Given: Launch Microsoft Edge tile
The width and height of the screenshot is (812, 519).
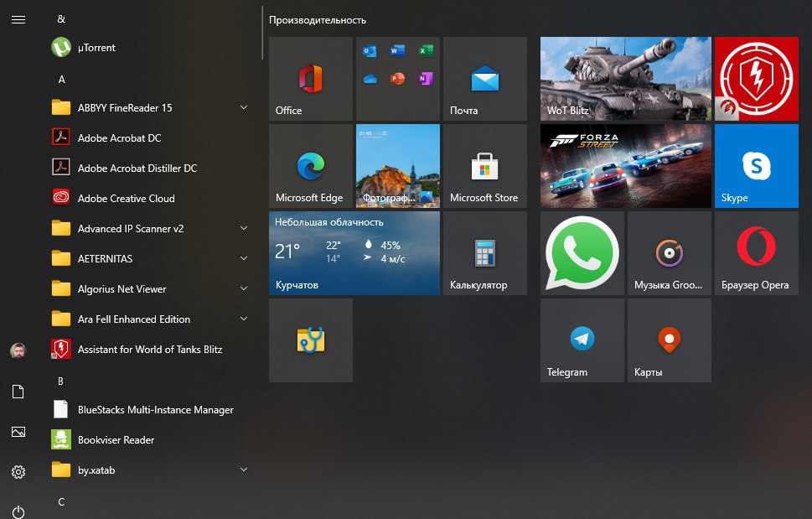Looking at the screenshot, I should (x=311, y=166).
